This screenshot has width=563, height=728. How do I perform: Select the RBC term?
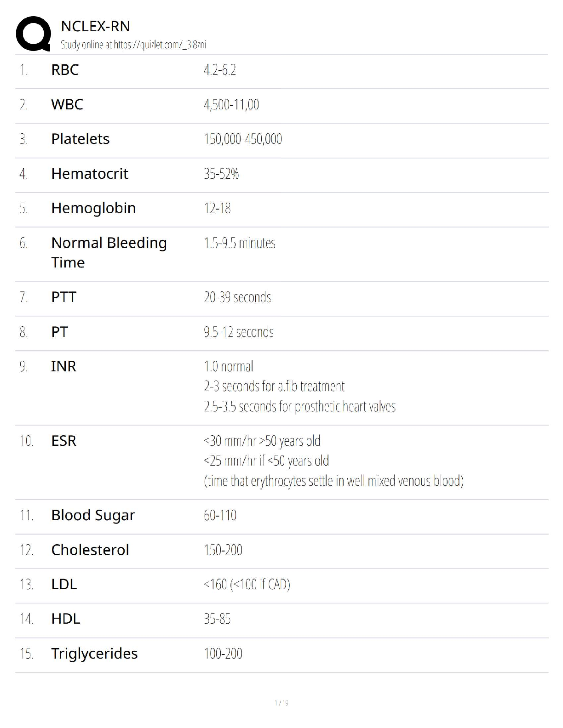click(x=65, y=70)
